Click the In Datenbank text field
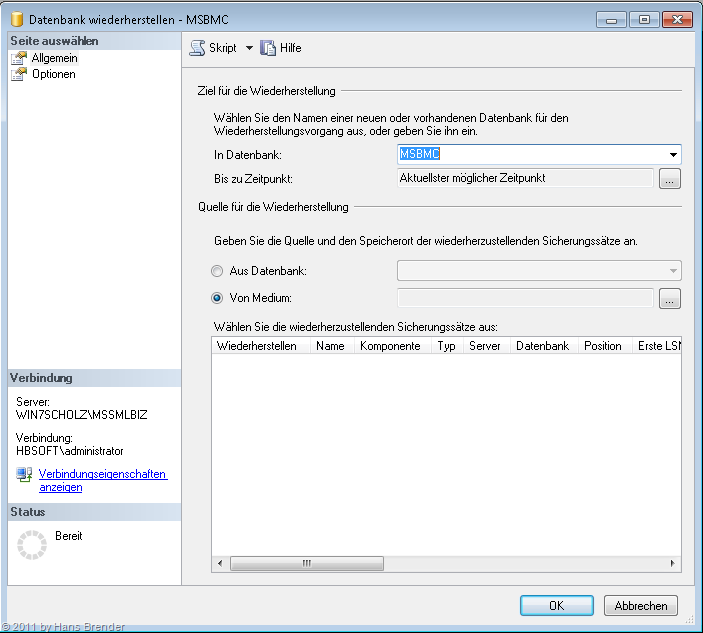Screen dimensions: 703x633 (528, 154)
